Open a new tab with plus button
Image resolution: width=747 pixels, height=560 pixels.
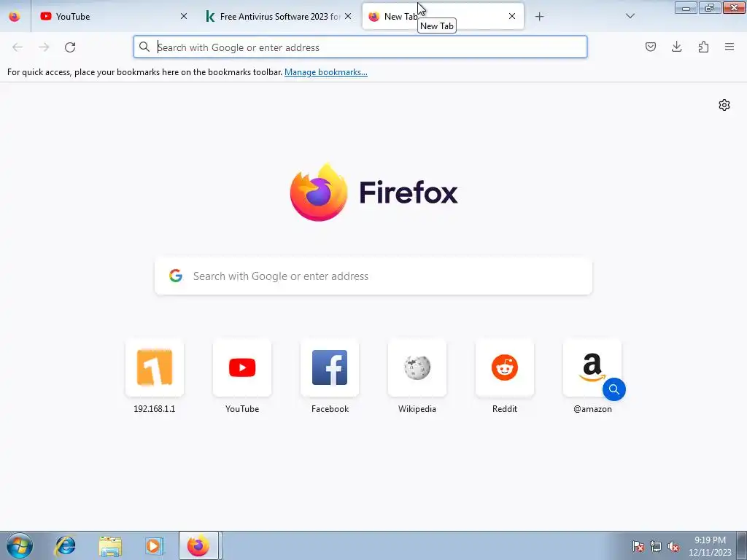point(539,17)
